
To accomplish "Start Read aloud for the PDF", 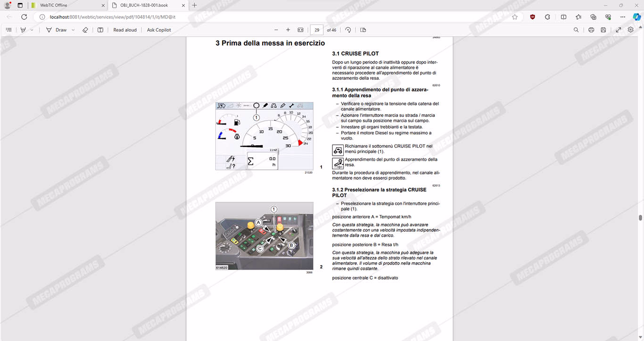I will (x=125, y=30).
